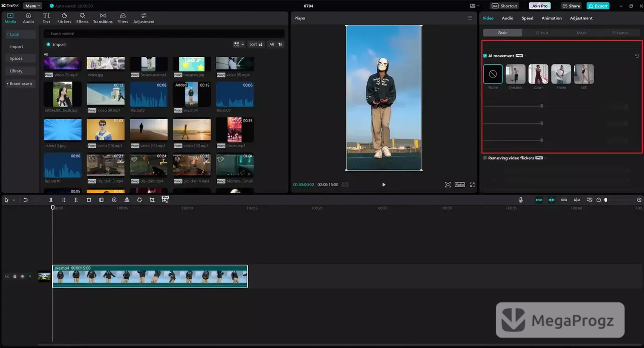Click the timeline zoom slider handle
Viewport: 644px width, 348px height.
[x=605, y=200]
